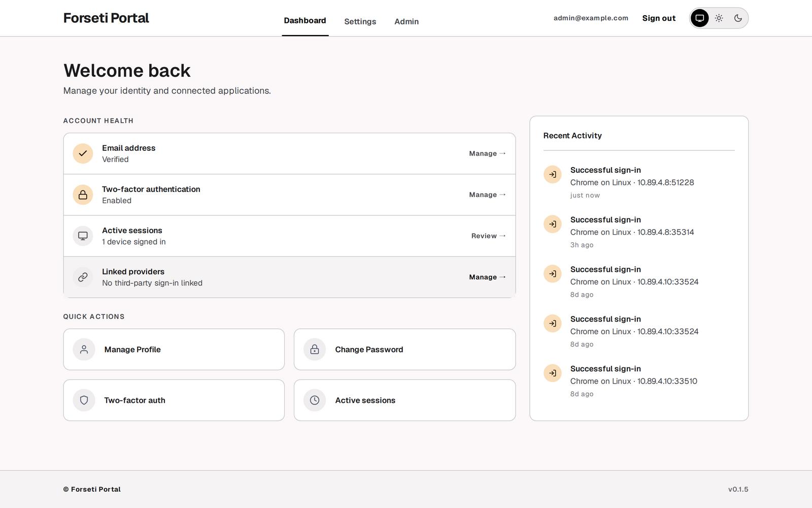Switch to light theme sun icon
This screenshot has height=508, width=812.
[x=719, y=18]
